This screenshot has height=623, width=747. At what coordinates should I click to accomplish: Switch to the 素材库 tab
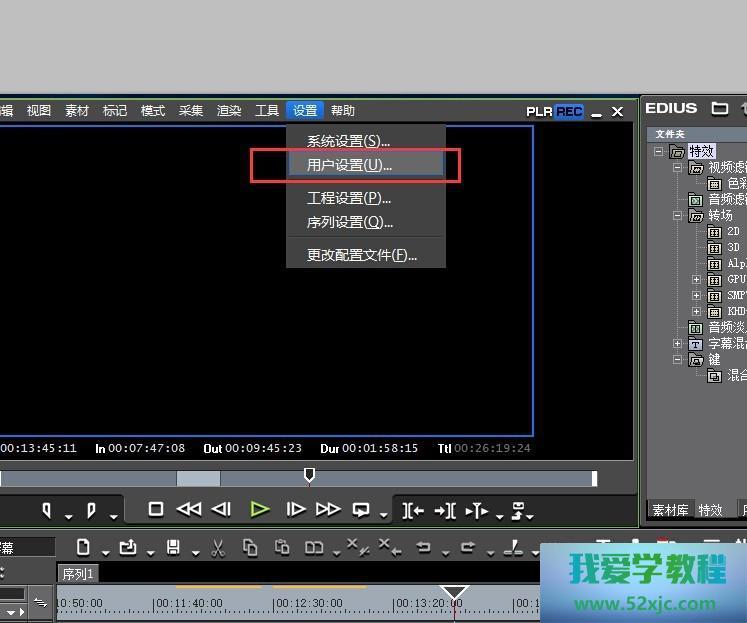669,510
